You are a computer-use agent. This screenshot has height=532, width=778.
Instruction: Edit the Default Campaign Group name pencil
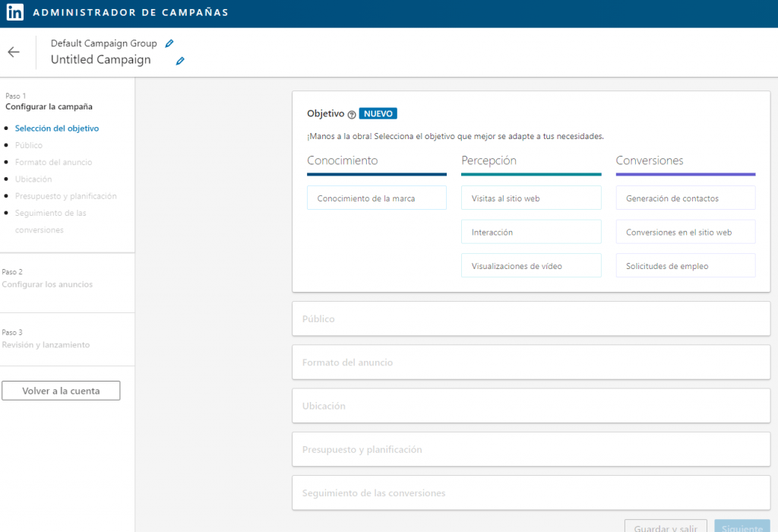pos(169,43)
